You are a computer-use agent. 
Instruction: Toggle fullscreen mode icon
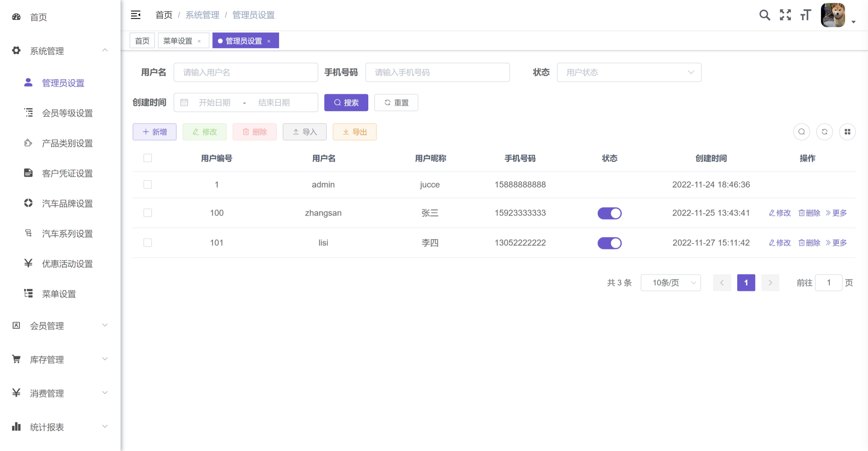pyautogui.click(x=785, y=15)
